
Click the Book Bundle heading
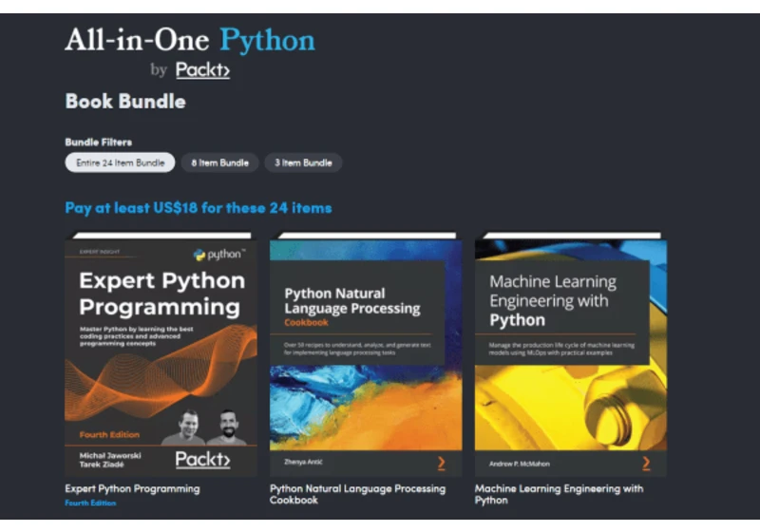pos(125,102)
